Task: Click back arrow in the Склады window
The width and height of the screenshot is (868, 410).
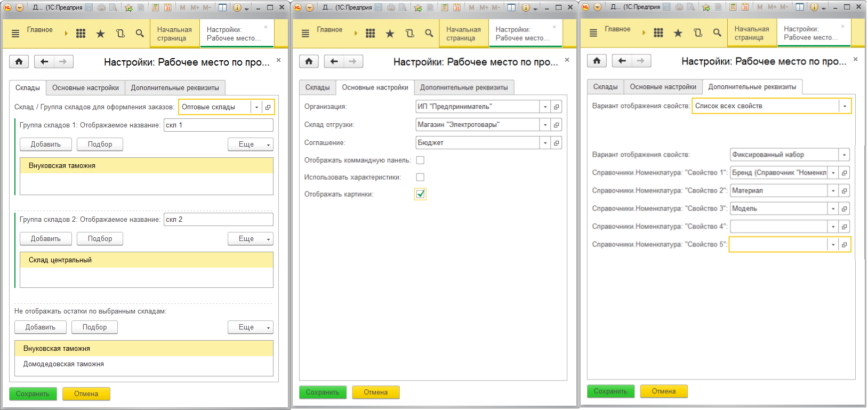Action: [x=44, y=62]
